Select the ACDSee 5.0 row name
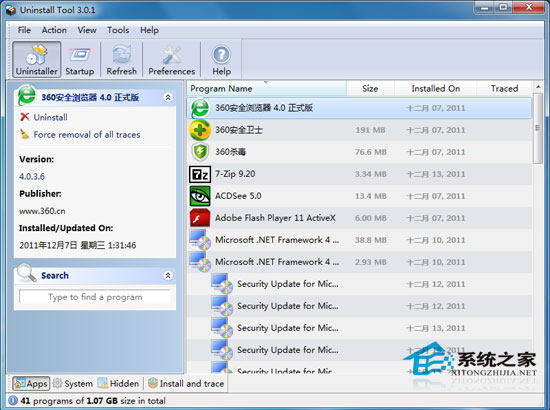Viewport: 550px width, 410px height. 238,196
